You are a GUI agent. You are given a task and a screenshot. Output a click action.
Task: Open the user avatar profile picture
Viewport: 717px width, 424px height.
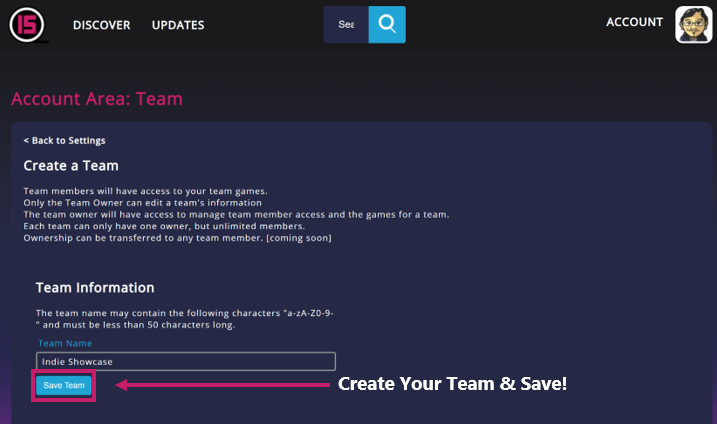[x=693, y=24]
